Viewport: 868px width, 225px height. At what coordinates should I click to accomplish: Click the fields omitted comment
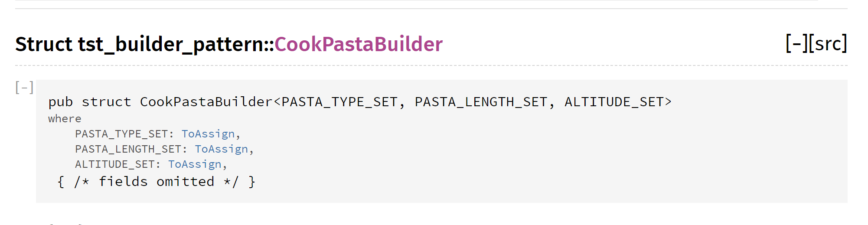pos(156,182)
